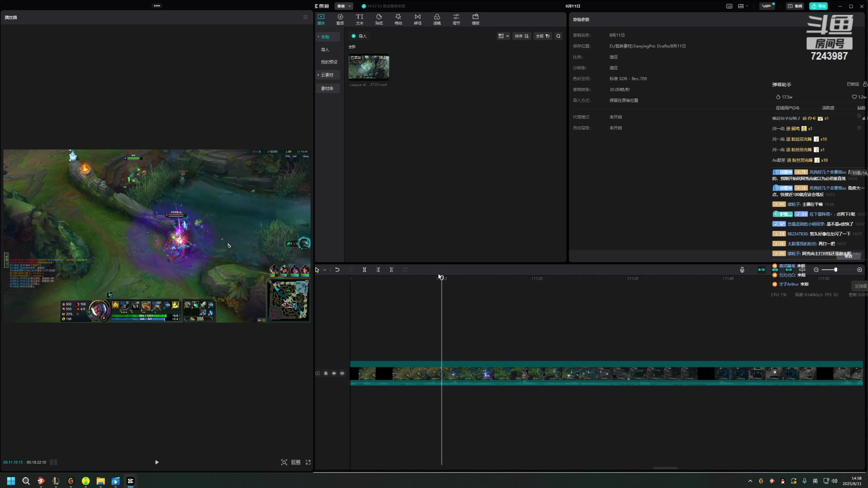Enter fullscreen preview
Image resolution: width=868 pixels, height=488 pixels.
pyautogui.click(x=308, y=462)
